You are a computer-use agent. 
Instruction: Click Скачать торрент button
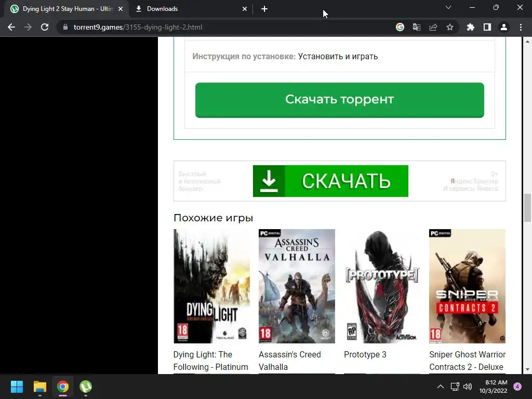tap(340, 100)
